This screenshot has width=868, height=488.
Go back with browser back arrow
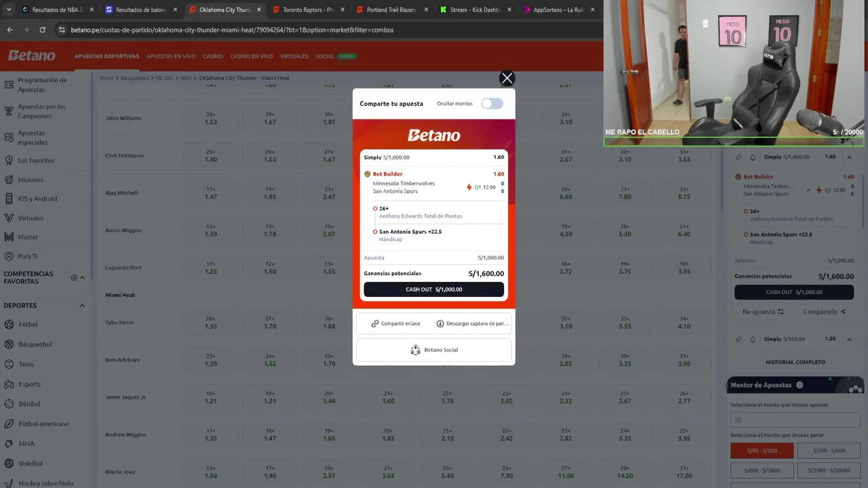click(9, 30)
